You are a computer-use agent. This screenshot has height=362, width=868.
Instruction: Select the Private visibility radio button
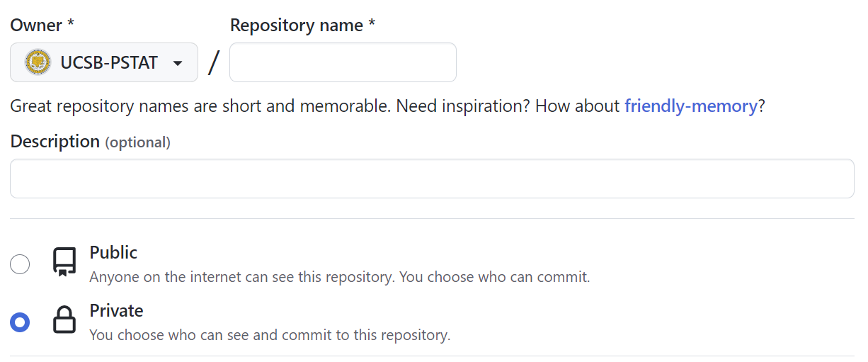(20, 322)
